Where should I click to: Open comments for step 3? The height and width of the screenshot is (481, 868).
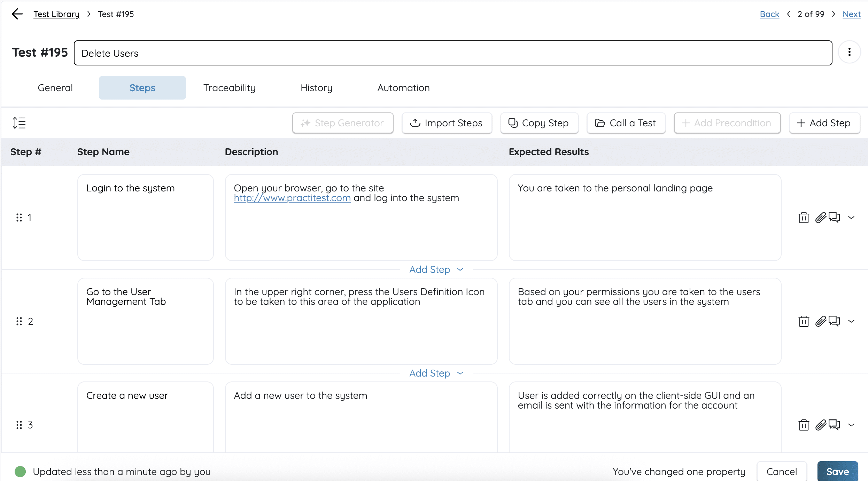point(835,425)
